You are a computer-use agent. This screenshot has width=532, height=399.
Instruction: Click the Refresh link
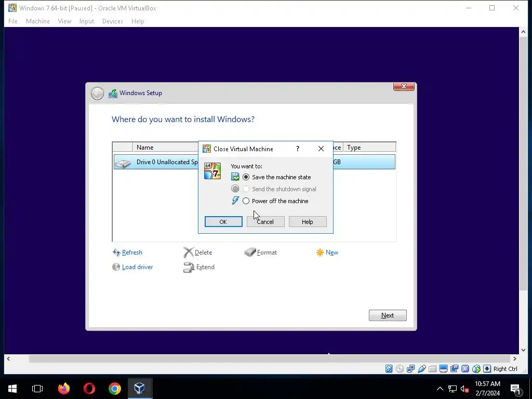click(132, 252)
